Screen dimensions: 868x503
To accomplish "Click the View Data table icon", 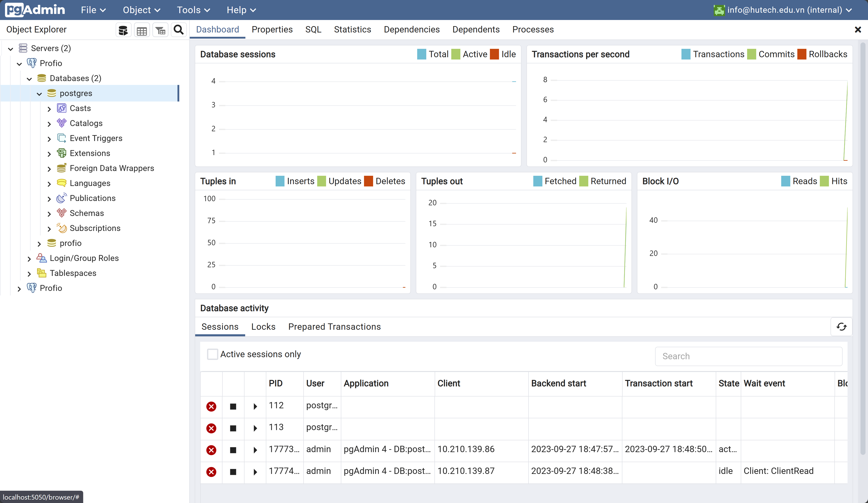I will pyautogui.click(x=142, y=30).
